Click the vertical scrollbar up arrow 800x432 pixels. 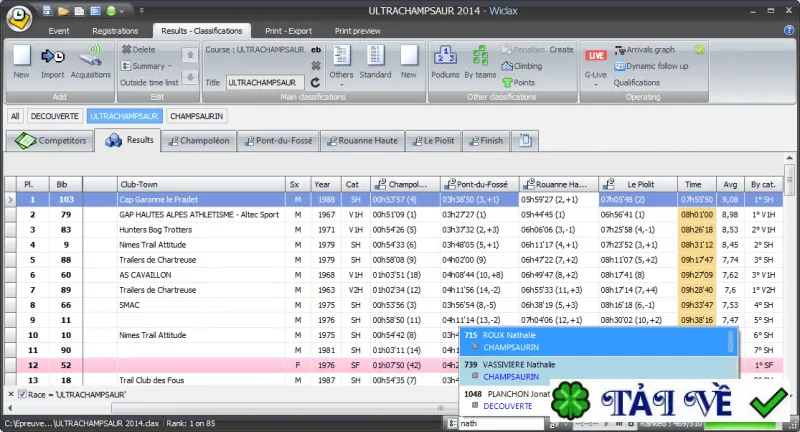pyautogui.click(x=789, y=158)
